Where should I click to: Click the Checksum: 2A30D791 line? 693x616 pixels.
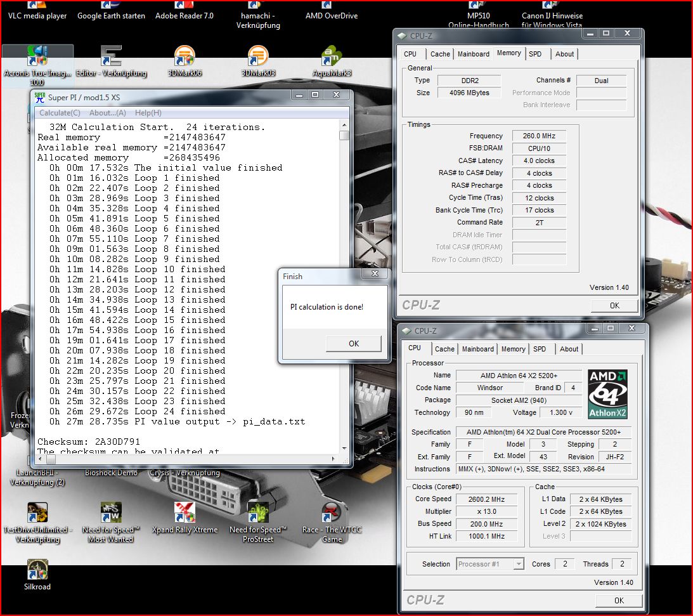click(88, 442)
